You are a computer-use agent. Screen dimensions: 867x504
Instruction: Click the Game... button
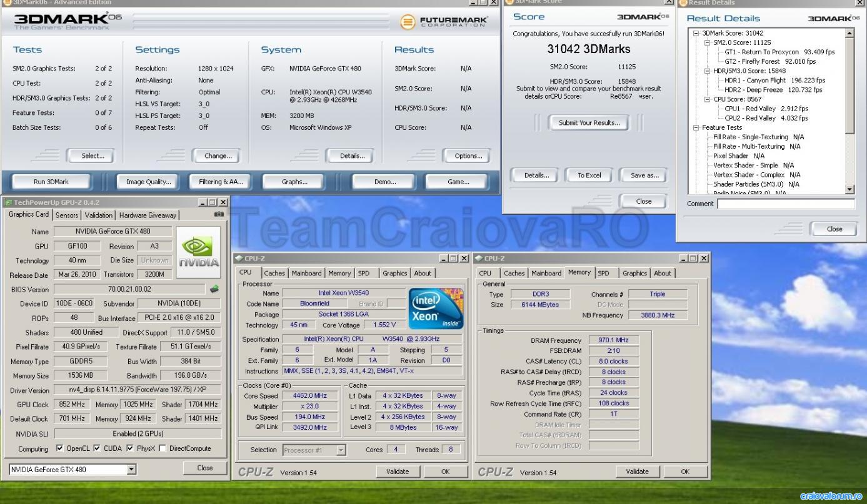coord(458,182)
